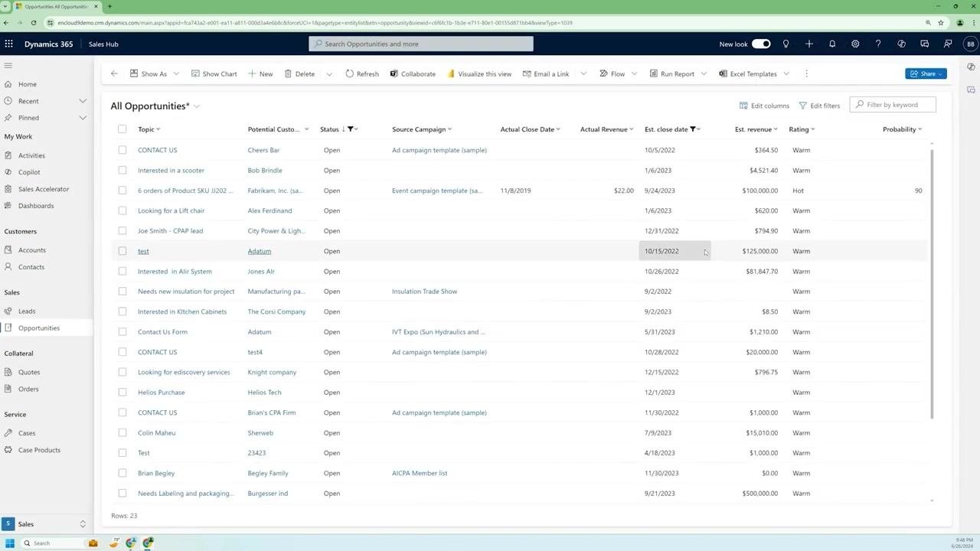The height and width of the screenshot is (551, 980).
Task: Open the settings gear in the header
Action: [855, 44]
